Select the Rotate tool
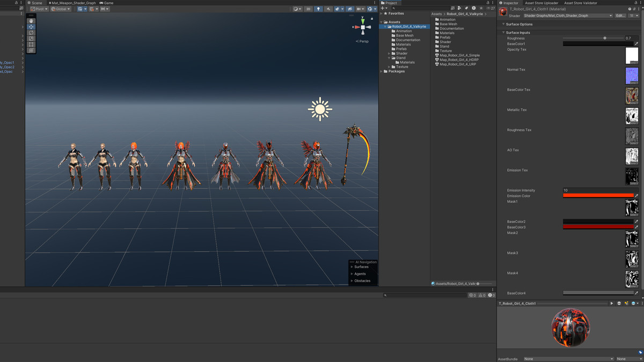The height and width of the screenshot is (362, 644). 31,33
